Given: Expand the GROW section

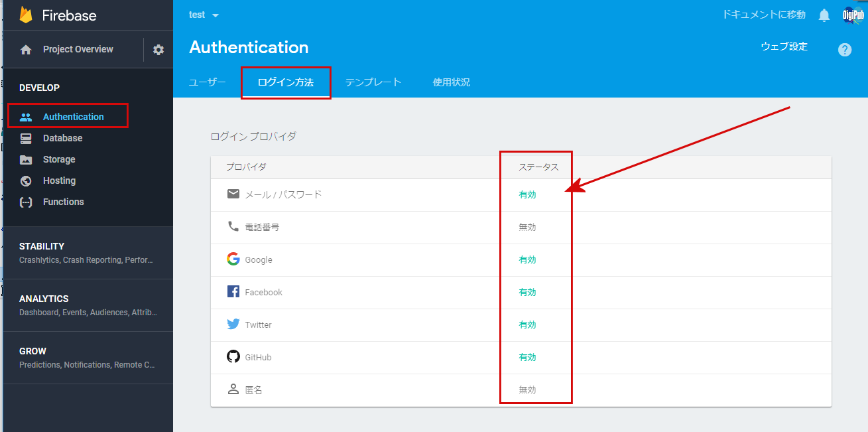Looking at the screenshot, I should pos(88,358).
